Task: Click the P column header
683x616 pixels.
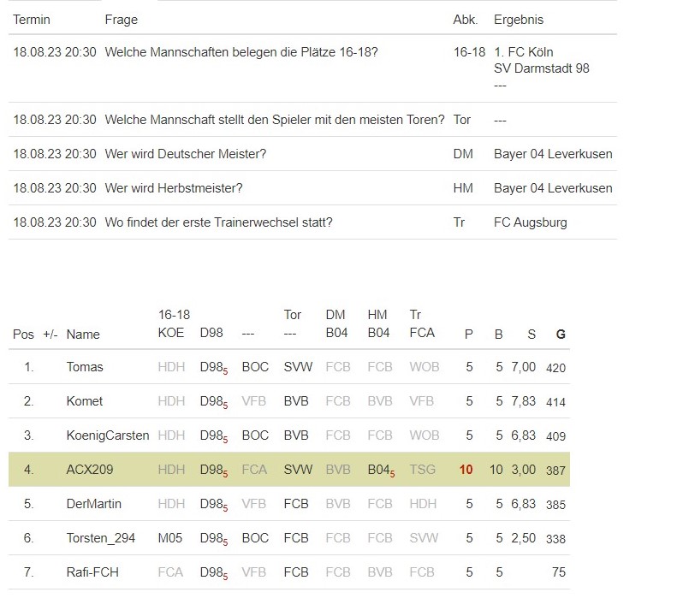Action: tap(469, 335)
